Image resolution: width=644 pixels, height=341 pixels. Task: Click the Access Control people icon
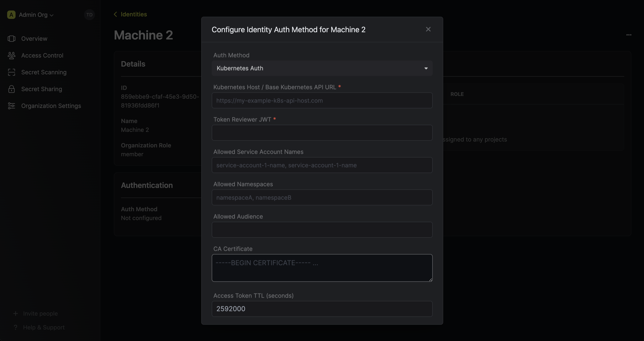(x=12, y=55)
